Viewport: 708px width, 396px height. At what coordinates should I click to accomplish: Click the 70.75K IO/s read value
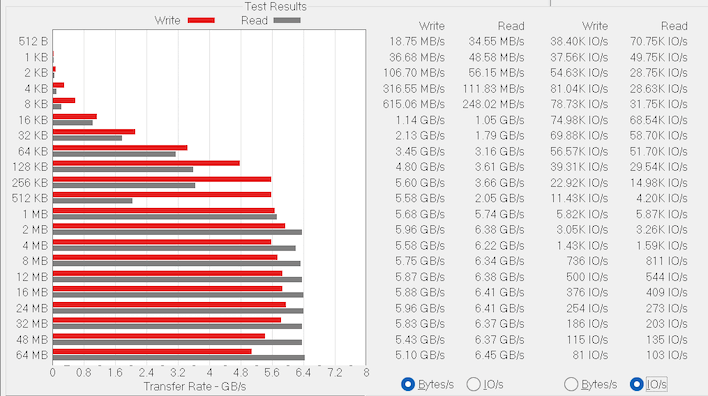click(x=658, y=42)
